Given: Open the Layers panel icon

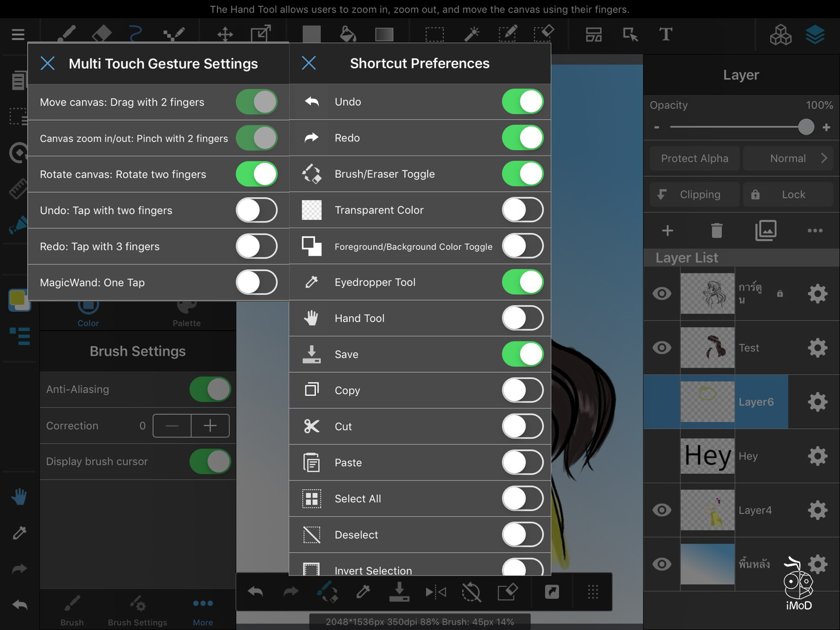Looking at the screenshot, I should tap(815, 35).
